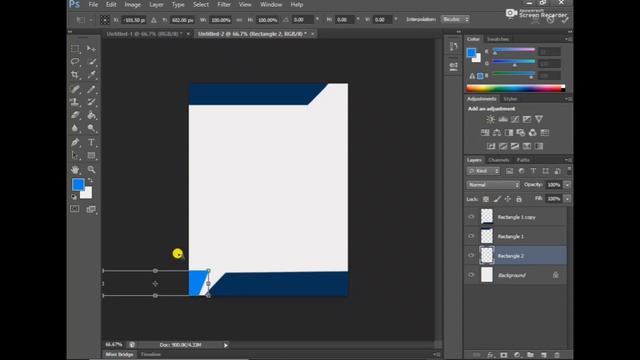Open the Color panel flyout menu
Viewport: 640px width, 360px height.
(x=569, y=39)
